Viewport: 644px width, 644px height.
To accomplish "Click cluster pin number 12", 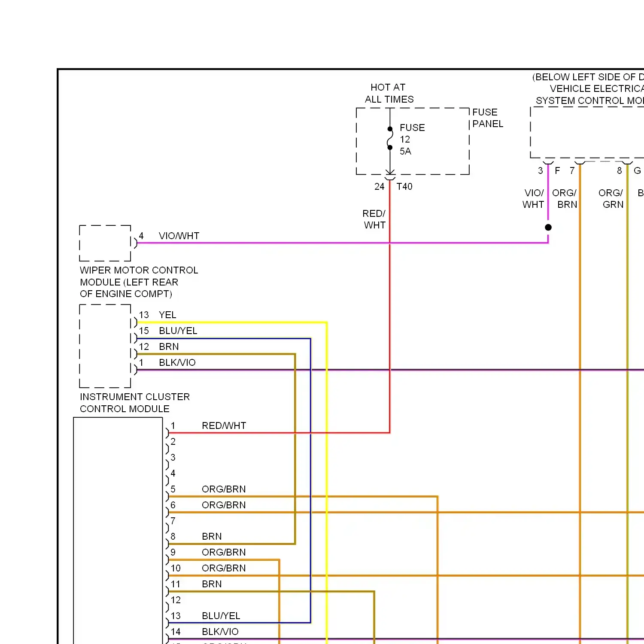I will pos(176,600).
